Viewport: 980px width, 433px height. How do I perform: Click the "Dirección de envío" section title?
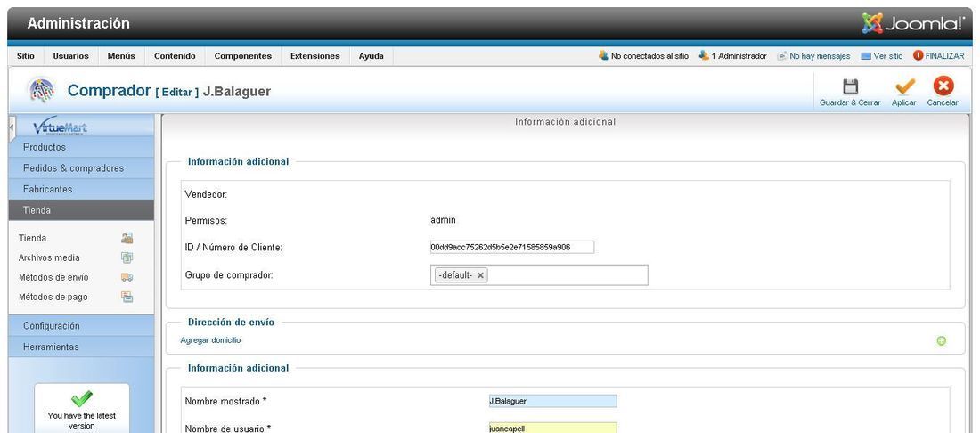click(x=231, y=323)
